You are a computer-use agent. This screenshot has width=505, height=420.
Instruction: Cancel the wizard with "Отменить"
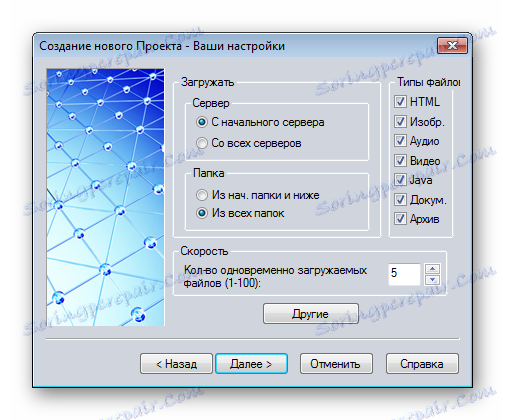coord(336,364)
